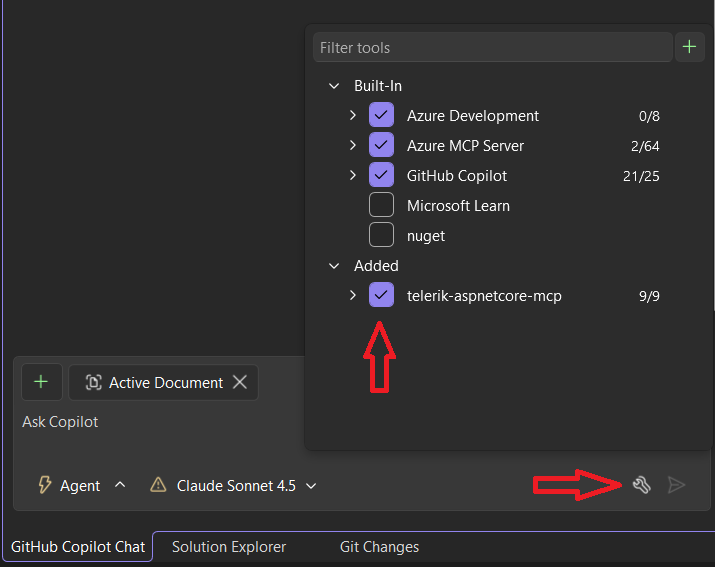Expand the telerik-aspnetcore-mcp tools list
Viewport: 715px width, 567px height.
click(x=352, y=295)
